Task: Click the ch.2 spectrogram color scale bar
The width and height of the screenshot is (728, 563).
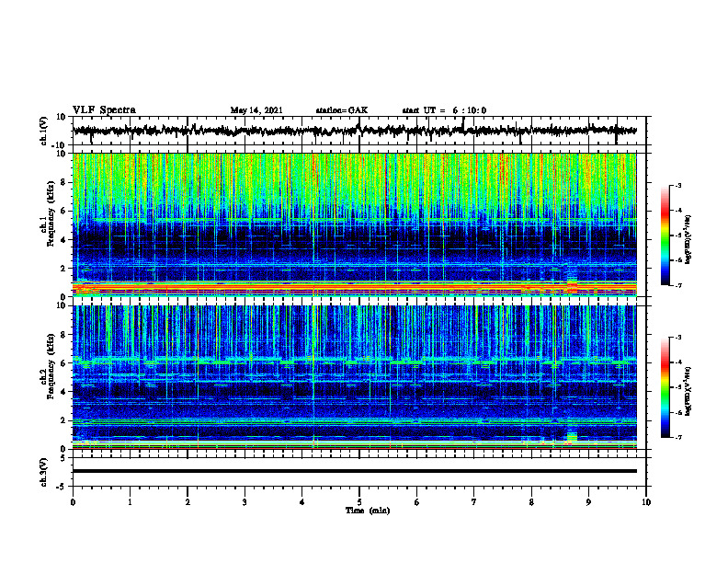Action: click(x=665, y=387)
